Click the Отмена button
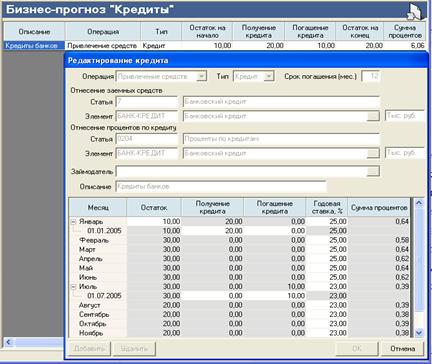 [x=402, y=349]
